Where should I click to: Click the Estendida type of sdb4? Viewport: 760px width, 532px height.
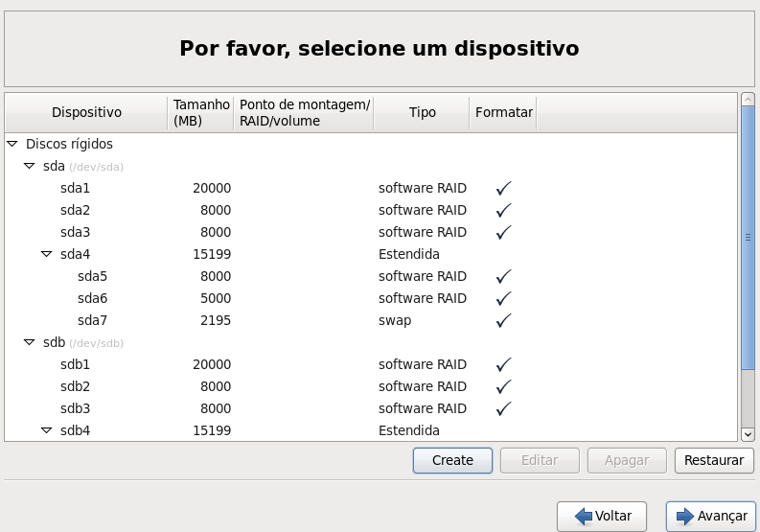(x=408, y=430)
